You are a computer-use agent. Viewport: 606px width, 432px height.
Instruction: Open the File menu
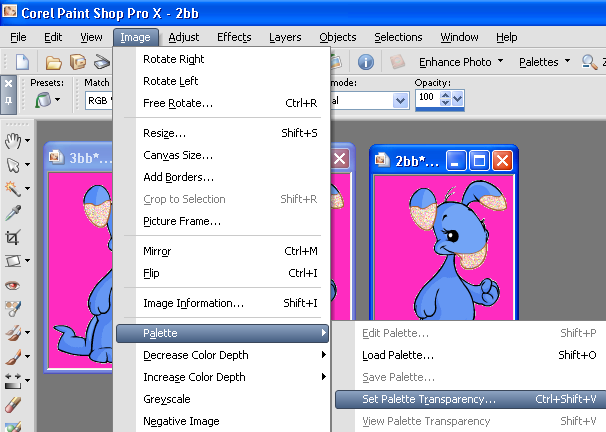click(18, 37)
